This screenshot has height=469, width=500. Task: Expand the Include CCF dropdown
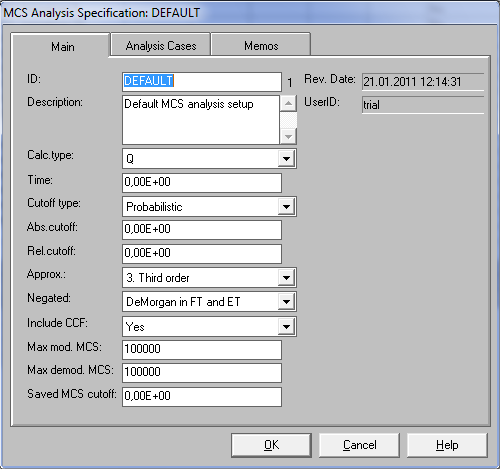click(286, 327)
